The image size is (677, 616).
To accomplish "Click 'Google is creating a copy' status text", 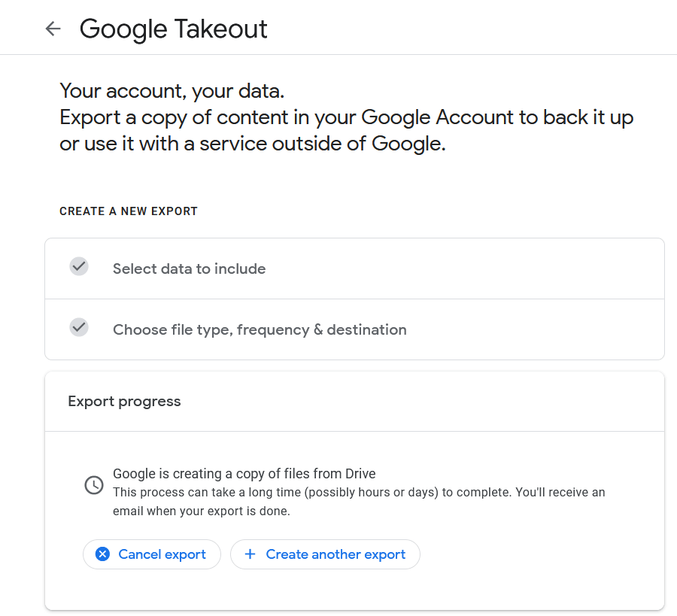I will (226, 474).
